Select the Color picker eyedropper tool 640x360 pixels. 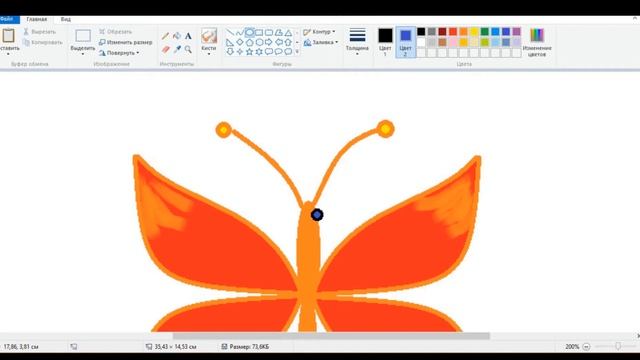coord(177,49)
